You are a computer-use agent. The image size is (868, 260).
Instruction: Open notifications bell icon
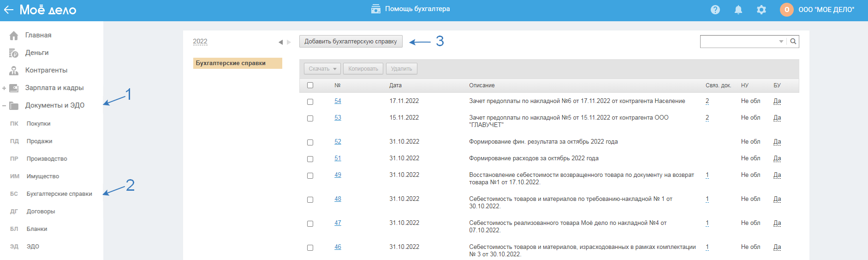pyautogui.click(x=738, y=10)
